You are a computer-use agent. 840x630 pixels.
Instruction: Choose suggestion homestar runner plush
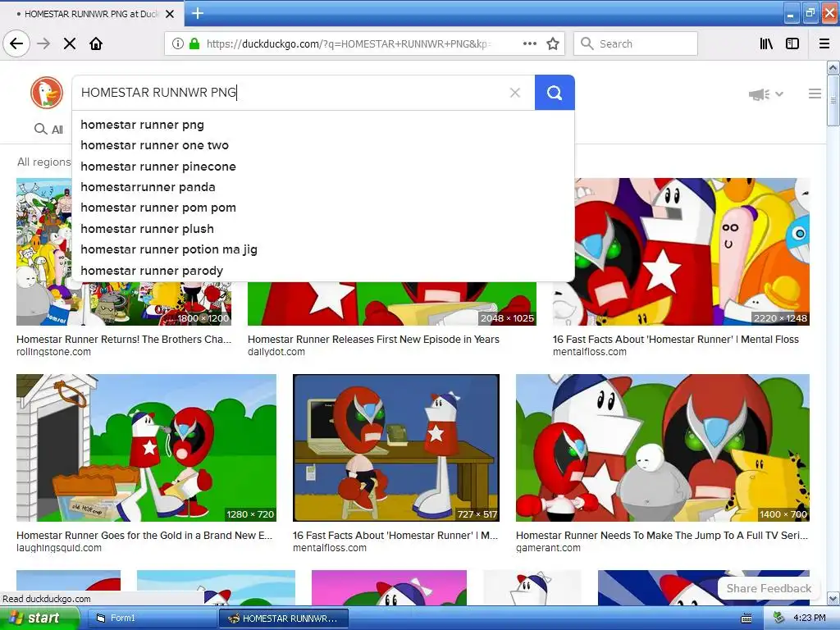pos(323,229)
